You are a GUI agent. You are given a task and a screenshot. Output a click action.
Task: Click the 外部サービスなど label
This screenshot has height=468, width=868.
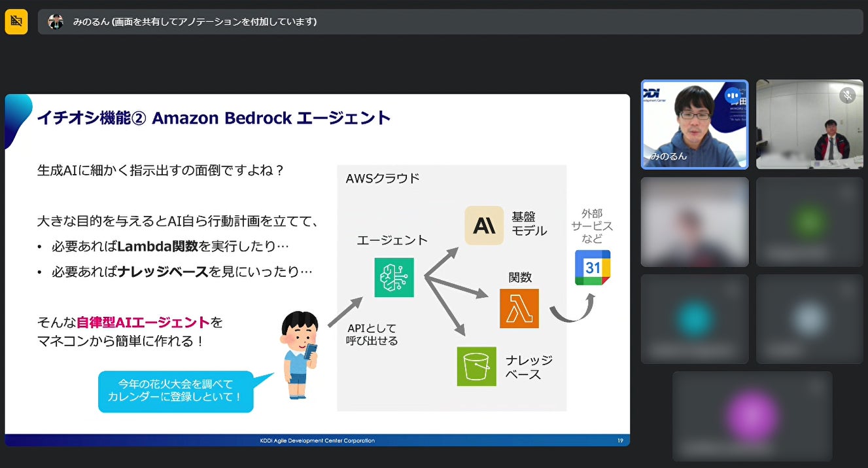(592, 226)
